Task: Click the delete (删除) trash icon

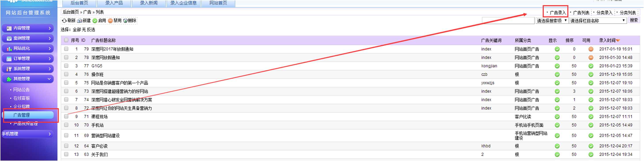Action: coord(125,21)
